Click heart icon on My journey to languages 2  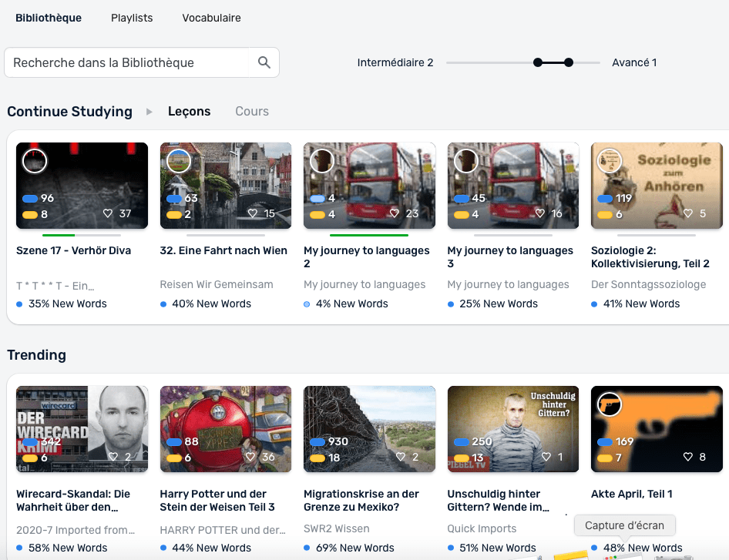395,214
